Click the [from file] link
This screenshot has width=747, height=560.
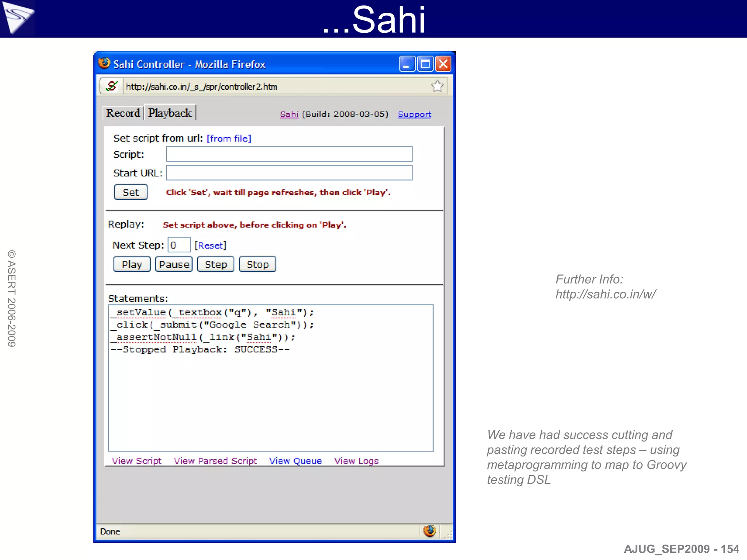pos(229,139)
